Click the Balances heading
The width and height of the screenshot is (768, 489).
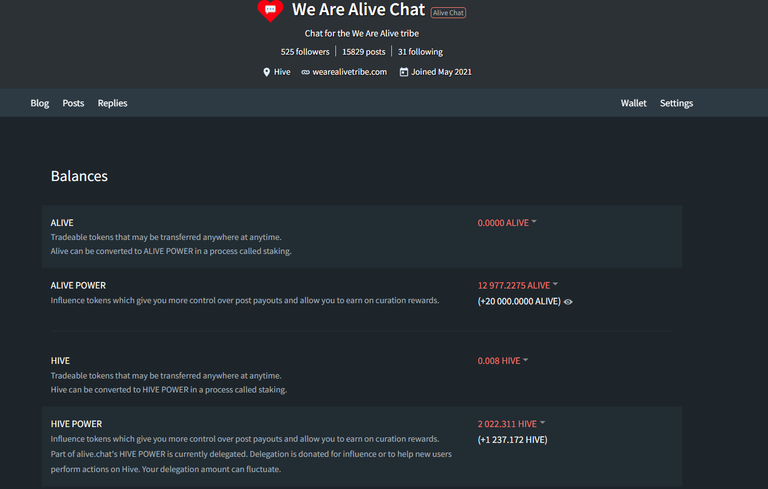tap(79, 176)
